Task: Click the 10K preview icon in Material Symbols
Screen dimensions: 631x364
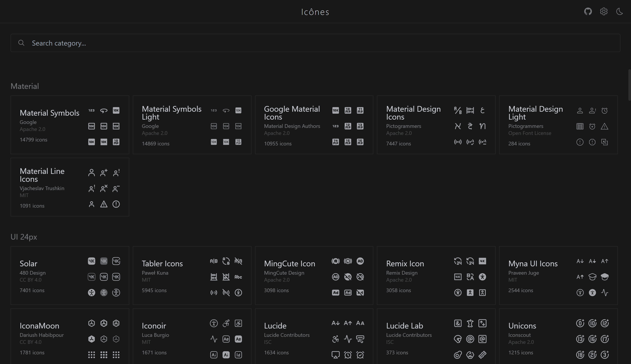Action: (116, 110)
